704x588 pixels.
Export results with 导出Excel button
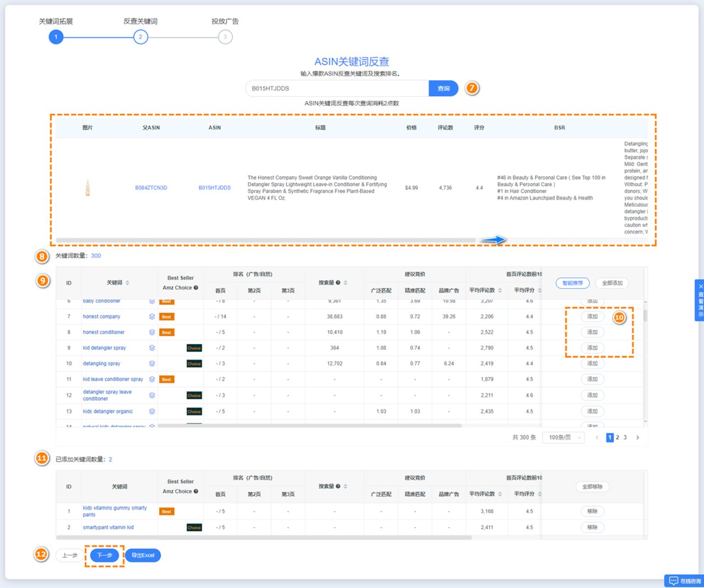click(x=143, y=556)
